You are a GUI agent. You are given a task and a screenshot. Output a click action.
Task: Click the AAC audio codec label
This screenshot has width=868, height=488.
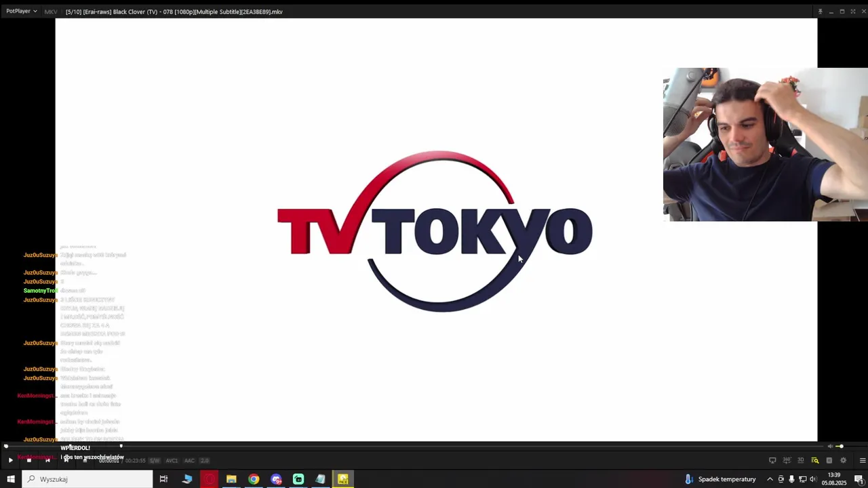point(189,461)
